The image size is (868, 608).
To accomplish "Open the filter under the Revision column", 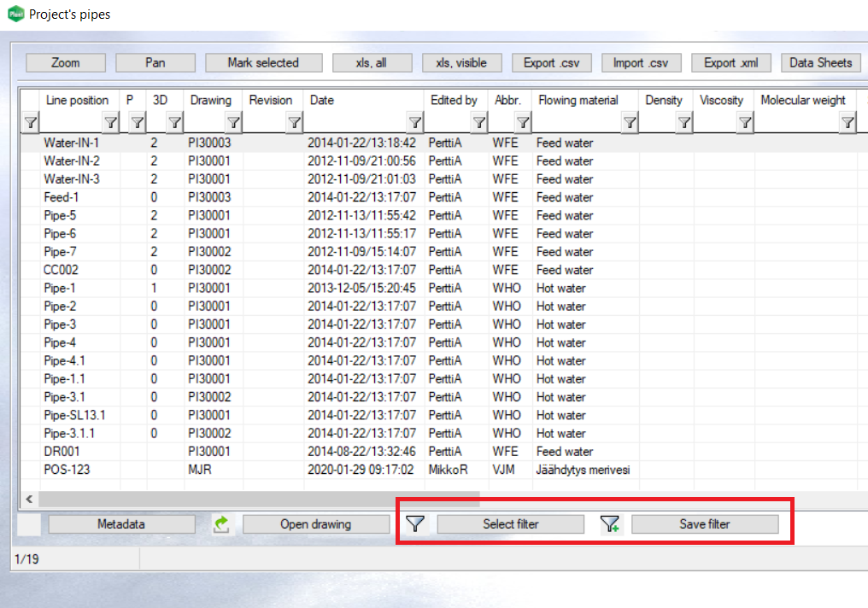I will [294, 123].
